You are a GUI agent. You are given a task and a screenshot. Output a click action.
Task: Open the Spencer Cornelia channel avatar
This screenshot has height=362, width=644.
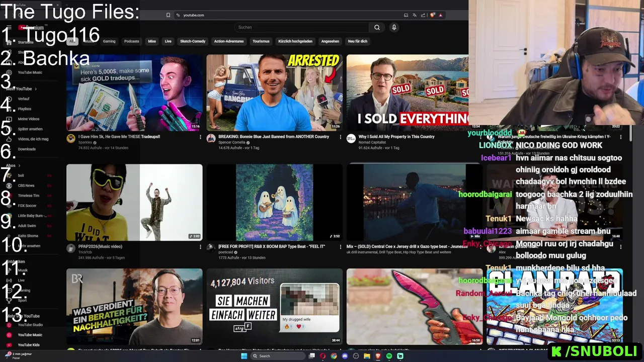[211, 139]
